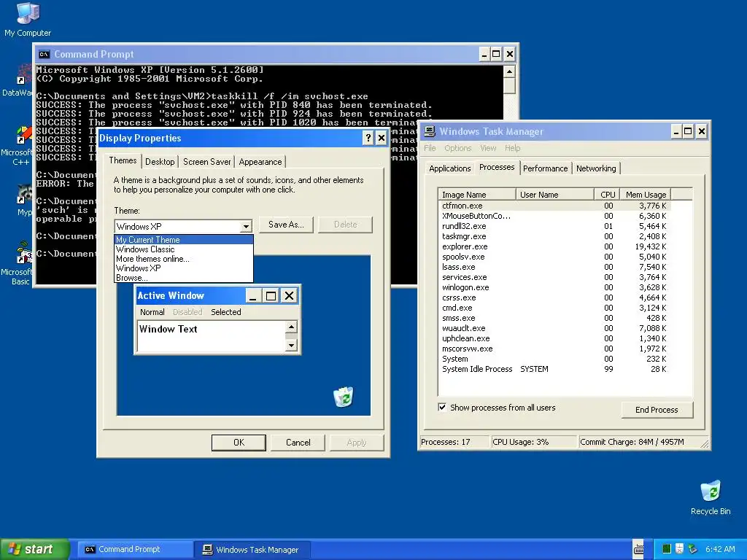The height and width of the screenshot is (560, 747).
Task: Open the Performance tab in Task Manager
Action: [545, 168]
